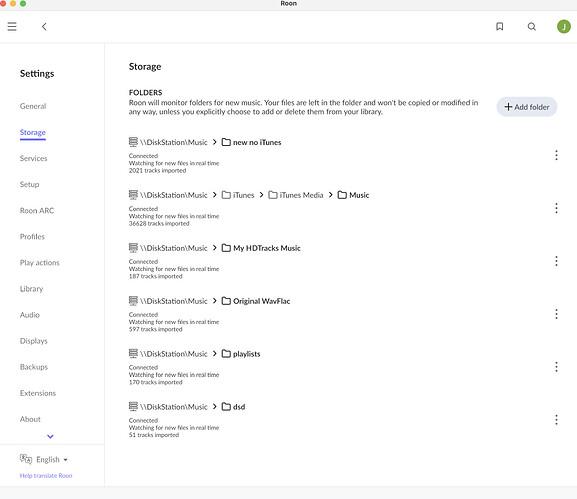Open options menu for 'new no iTunes' folder
The height and width of the screenshot is (499, 577).
(x=556, y=155)
